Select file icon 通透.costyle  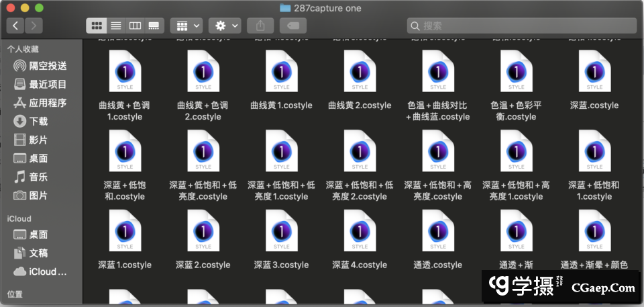438,230
